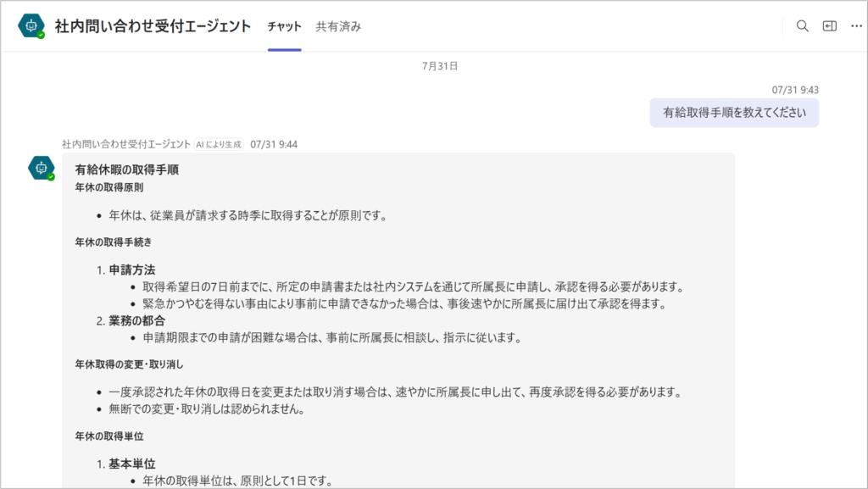This screenshot has width=868, height=489.
Task: Click the 07/31 9:43 timestamp
Action: pyautogui.click(x=795, y=90)
